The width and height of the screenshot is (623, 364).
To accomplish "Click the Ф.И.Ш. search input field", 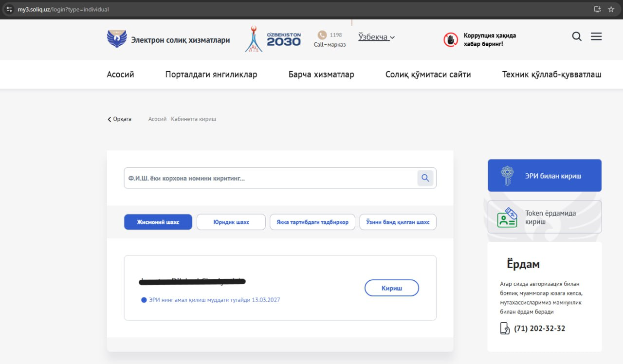I will [x=270, y=178].
